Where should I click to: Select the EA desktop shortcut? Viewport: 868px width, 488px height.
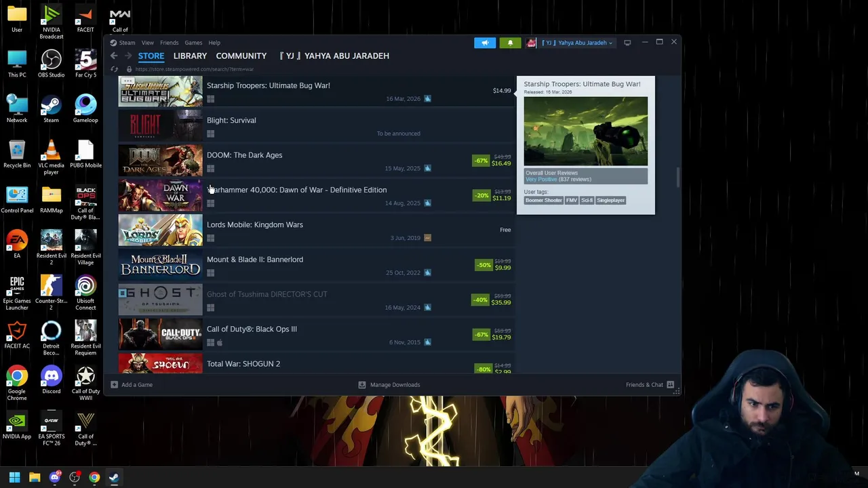[x=17, y=245]
